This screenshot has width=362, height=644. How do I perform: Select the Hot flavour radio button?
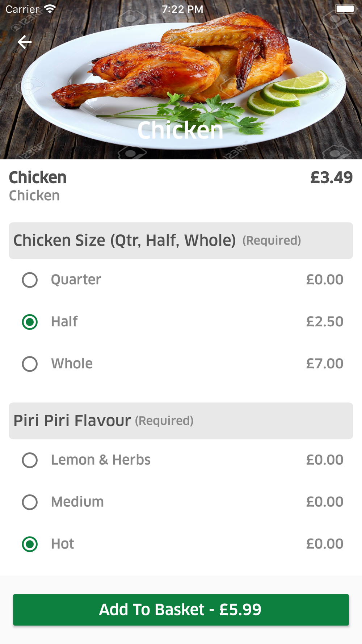[30, 544]
